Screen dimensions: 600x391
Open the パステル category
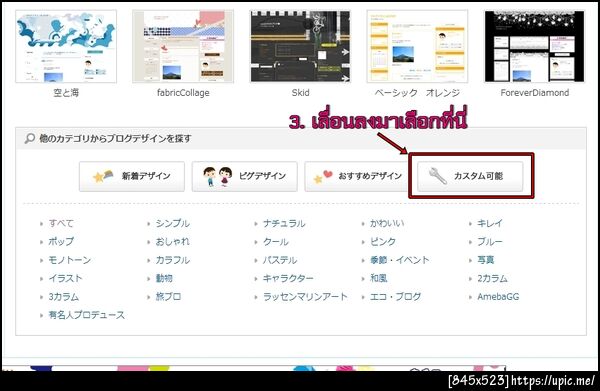(x=280, y=260)
